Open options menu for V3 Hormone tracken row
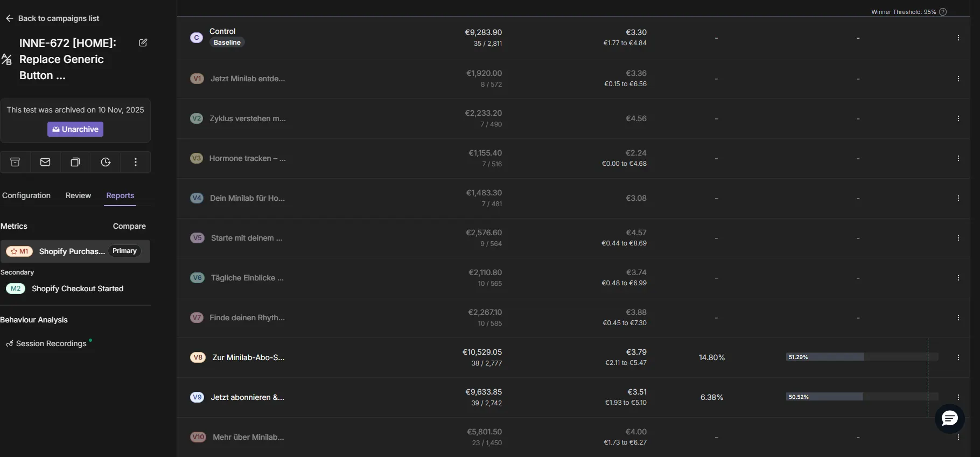The width and height of the screenshot is (980, 457). coord(958,158)
